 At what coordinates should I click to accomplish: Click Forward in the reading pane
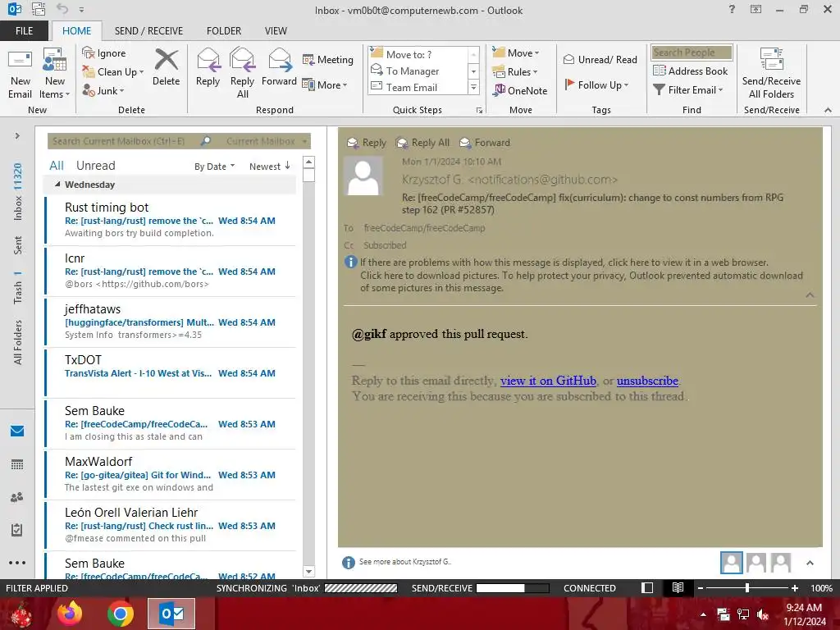click(485, 143)
